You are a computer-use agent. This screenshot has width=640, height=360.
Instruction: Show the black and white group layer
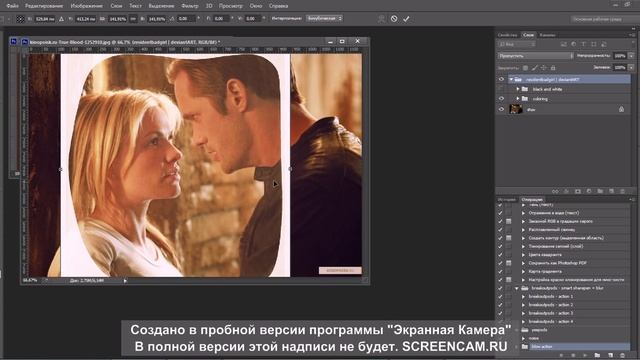coord(501,89)
